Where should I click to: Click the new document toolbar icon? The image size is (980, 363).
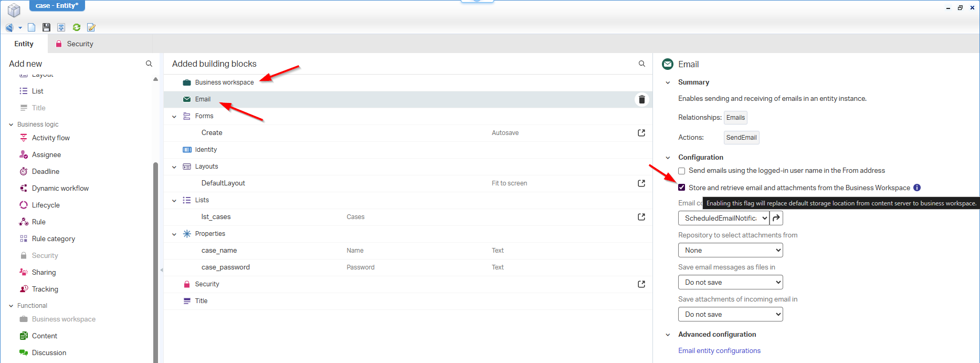click(31, 27)
